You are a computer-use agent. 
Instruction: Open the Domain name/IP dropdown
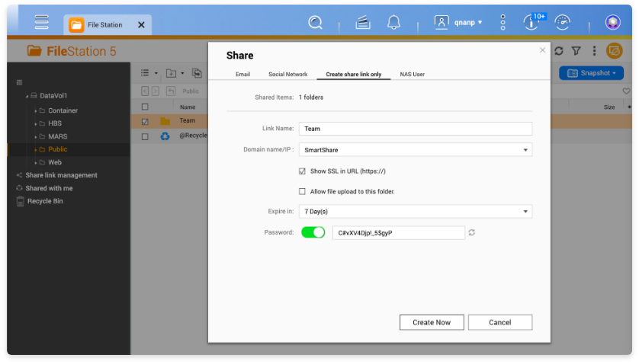click(415, 150)
